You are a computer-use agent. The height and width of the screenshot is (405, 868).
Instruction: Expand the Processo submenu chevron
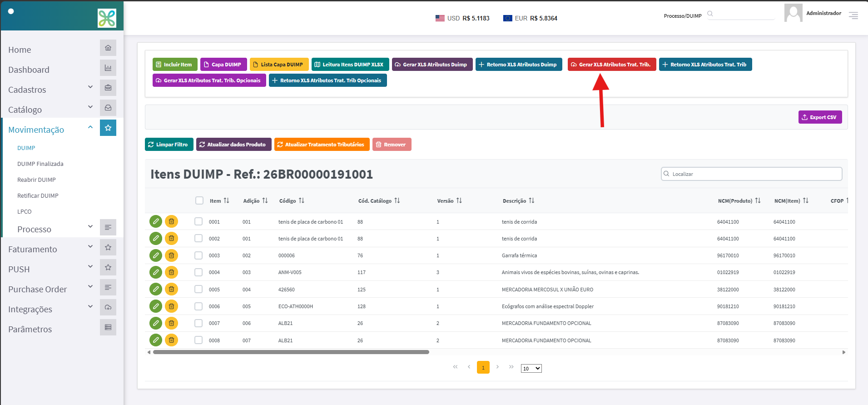pos(90,226)
